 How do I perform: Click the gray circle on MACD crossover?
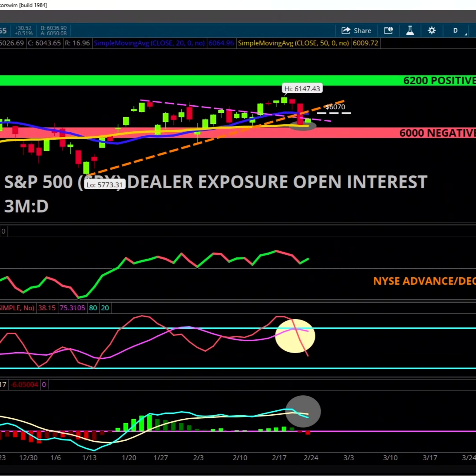[303, 411]
